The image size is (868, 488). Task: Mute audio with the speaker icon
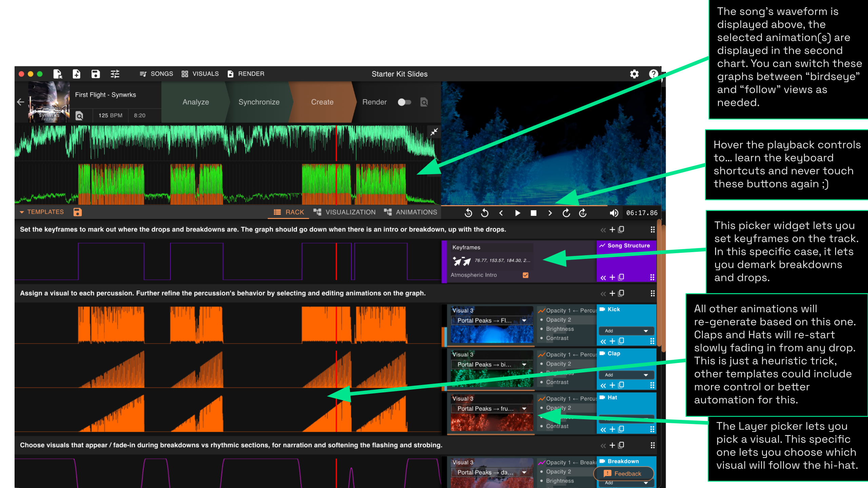(x=614, y=213)
